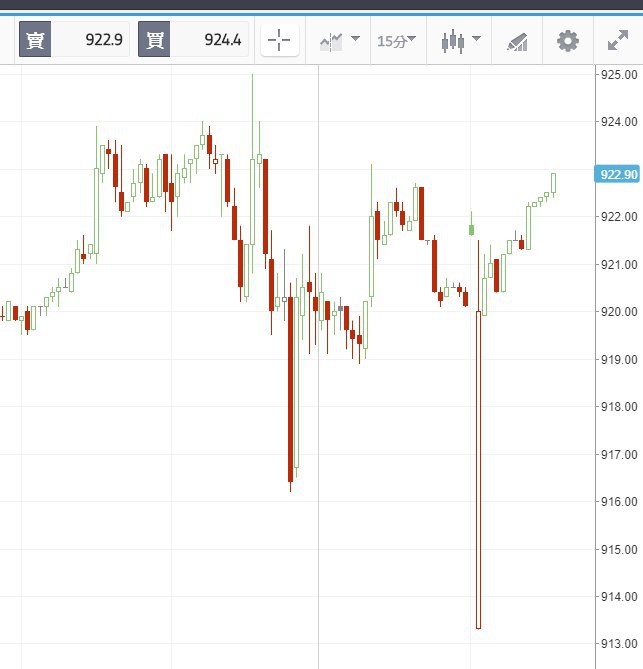643x669 pixels.
Task: Click the buy (買) button icon
Action: click(154, 40)
